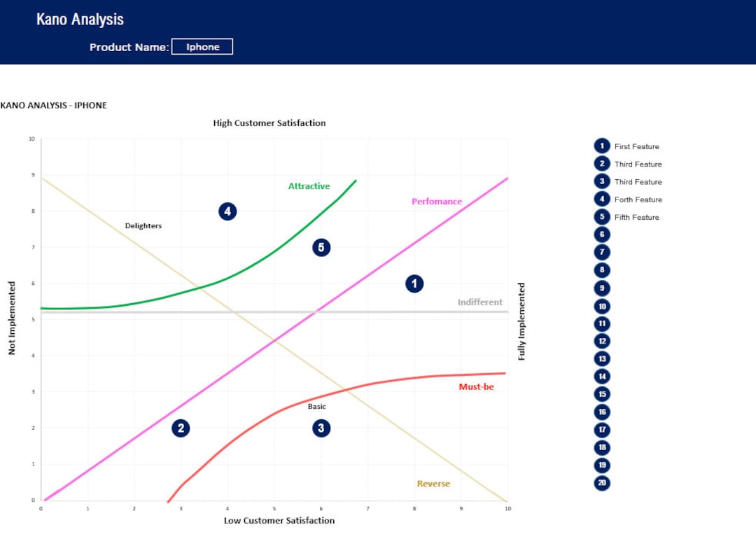The width and height of the screenshot is (756, 539).
Task: Select the First Feature legend label
Action: [x=636, y=146]
